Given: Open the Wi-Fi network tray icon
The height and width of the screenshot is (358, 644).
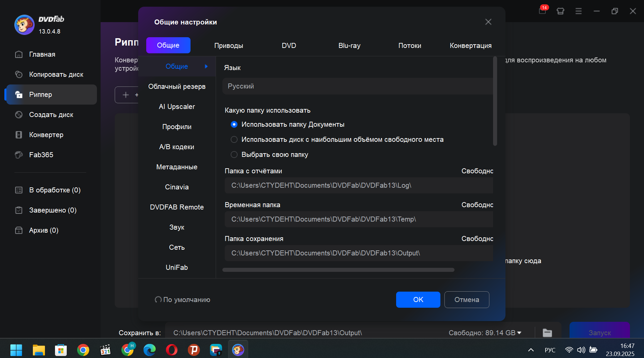Looking at the screenshot, I should (569, 350).
